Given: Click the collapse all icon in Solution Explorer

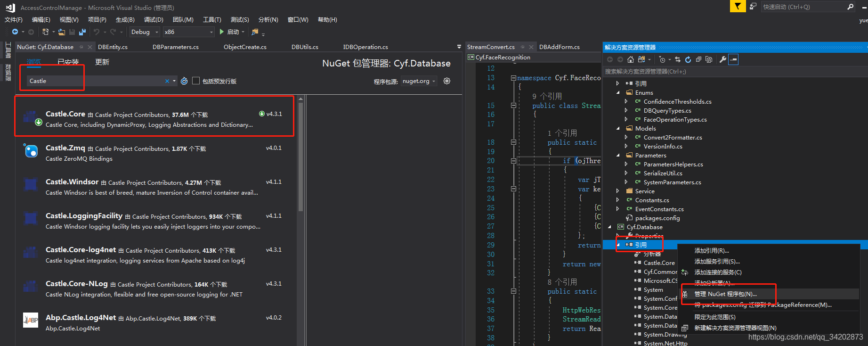Looking at the screenshot, I should [698, 59].
